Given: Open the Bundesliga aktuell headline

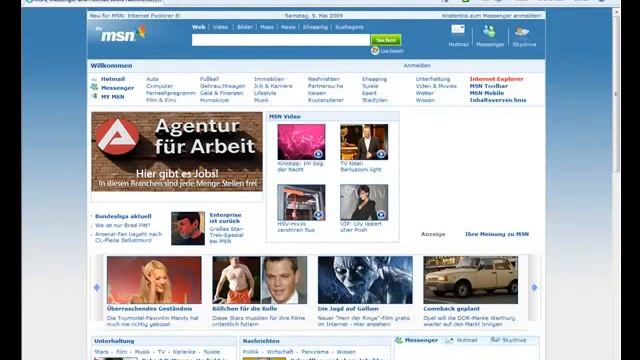Looking at the screenshot, I should point(123,216).
